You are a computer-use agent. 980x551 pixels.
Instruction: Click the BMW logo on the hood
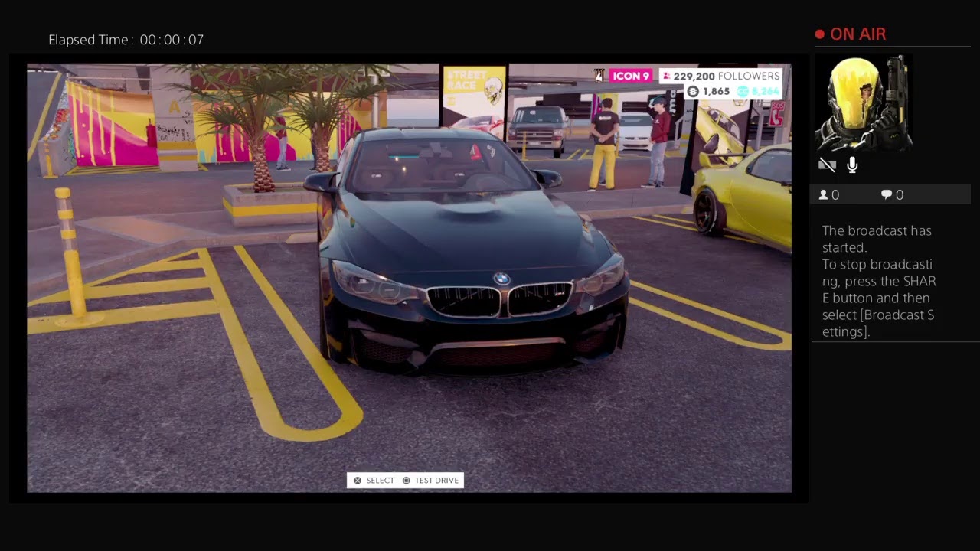[x=501, y=279]
